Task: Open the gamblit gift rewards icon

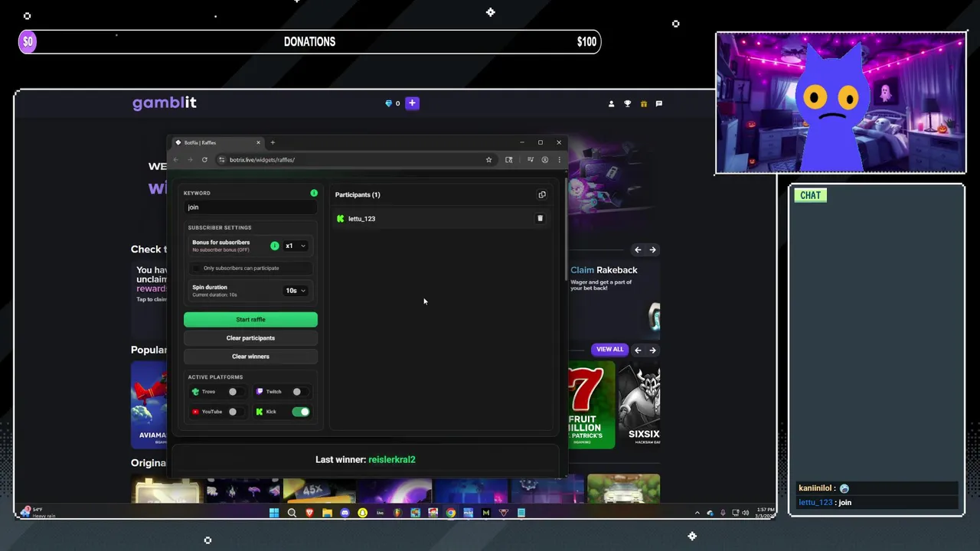Action: click(643, 103)
